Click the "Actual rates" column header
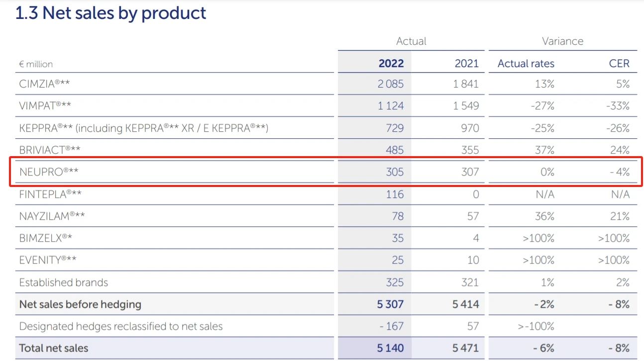Screen dimensions: 644x361 pos(526,63)
